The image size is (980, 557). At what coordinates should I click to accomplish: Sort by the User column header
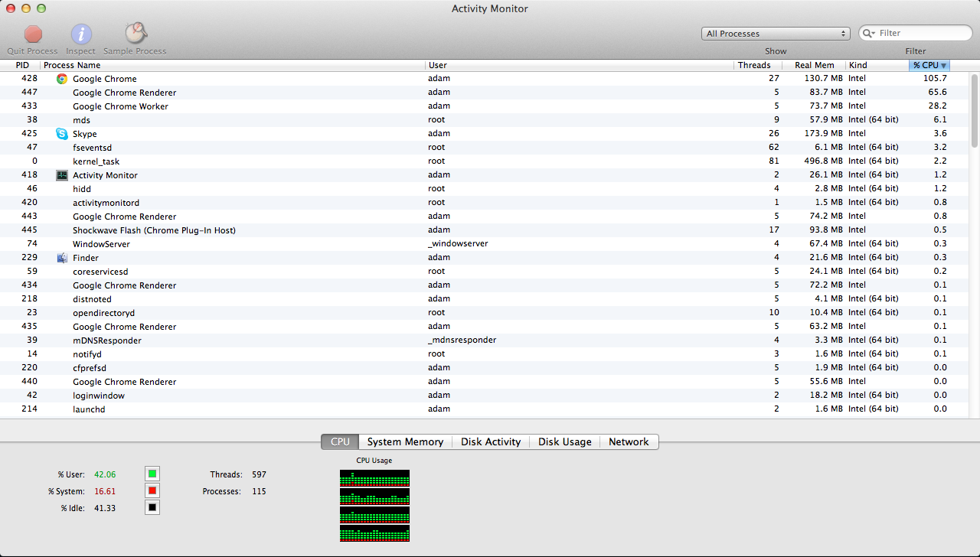click(x=580, y=65)
